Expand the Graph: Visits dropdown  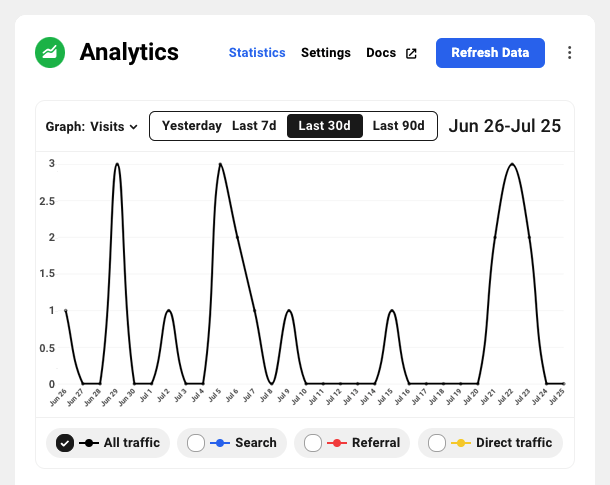click(x=92, y=127)
